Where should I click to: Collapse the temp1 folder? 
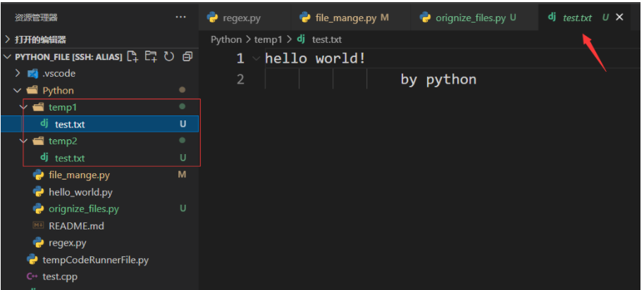pyautogui.click(x=24, y=107)
